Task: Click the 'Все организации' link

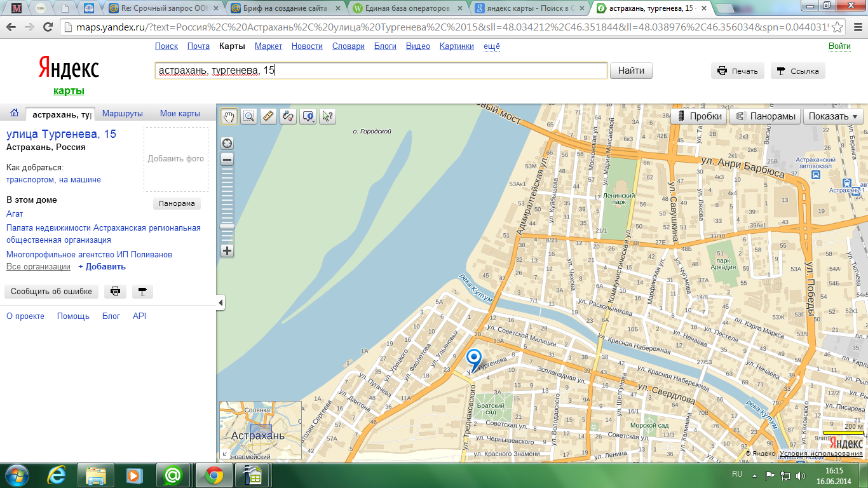Action: tap(38, 267)
